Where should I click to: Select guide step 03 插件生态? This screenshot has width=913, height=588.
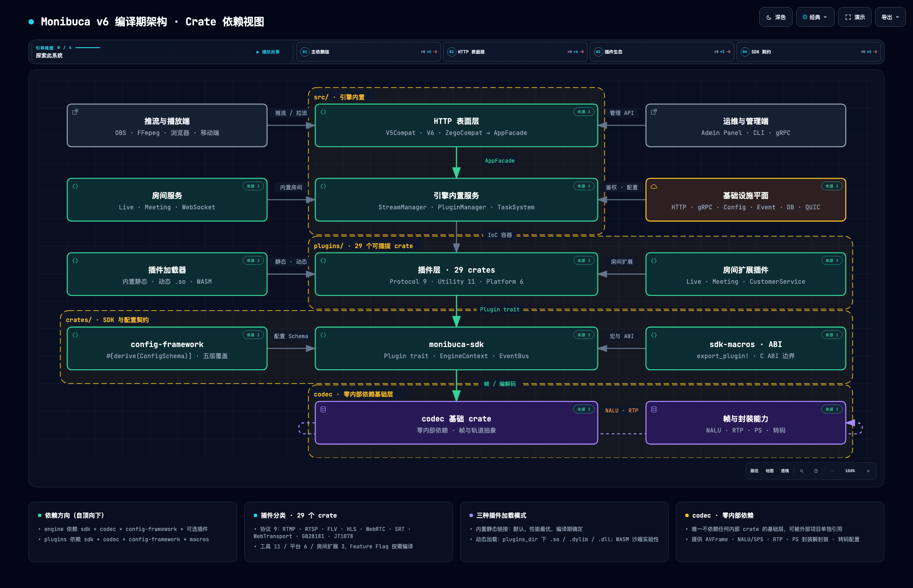(662, 52)
